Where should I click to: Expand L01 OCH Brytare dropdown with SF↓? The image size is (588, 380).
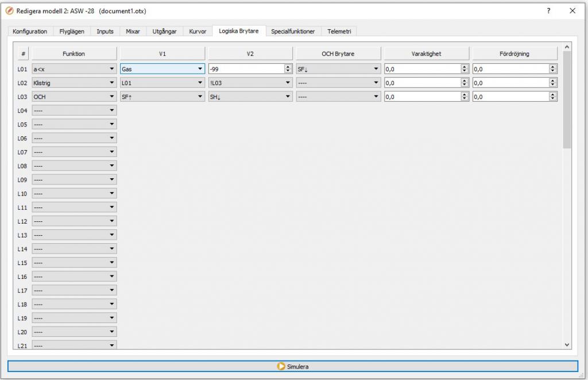[x=338, y=69]
